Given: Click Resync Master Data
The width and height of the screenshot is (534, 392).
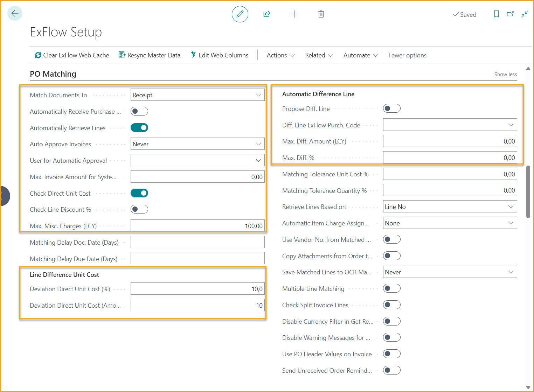Looking at the screenshot, I should coord(150,55).
